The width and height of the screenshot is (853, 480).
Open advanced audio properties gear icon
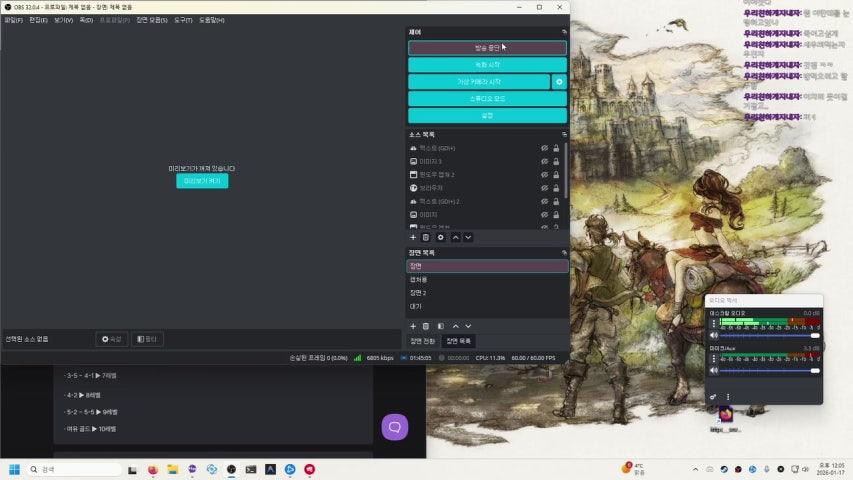pyautogui.click(x=713, y=397)
